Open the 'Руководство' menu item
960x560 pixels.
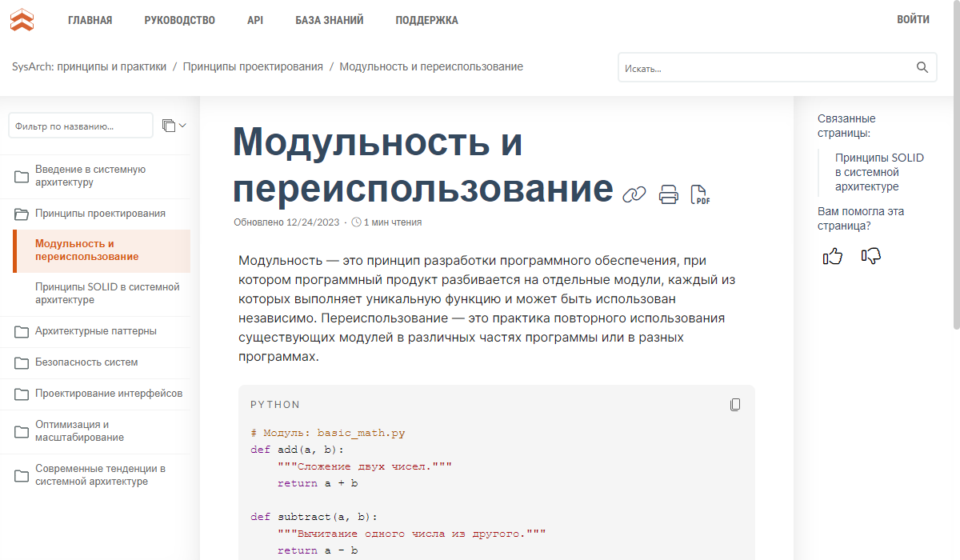179,20
